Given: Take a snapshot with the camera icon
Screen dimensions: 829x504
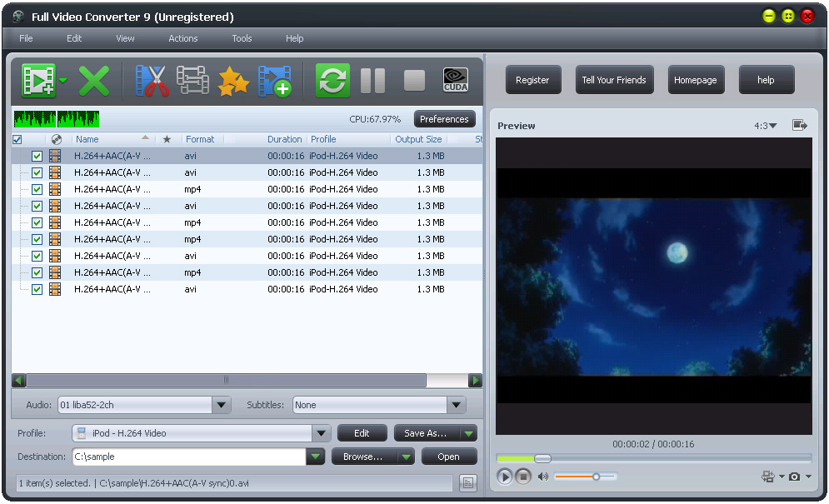Looking at the screenshot, I should tap(795, 477).
